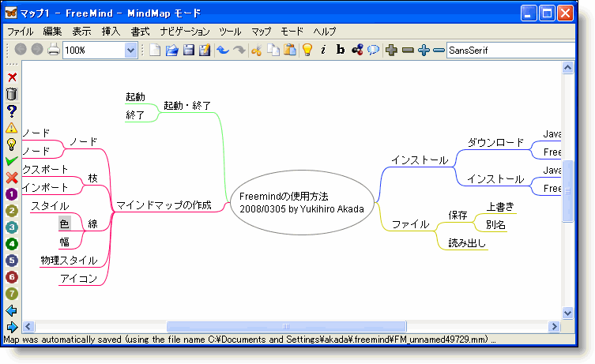Open the 挿入 menu

point(111,32)
